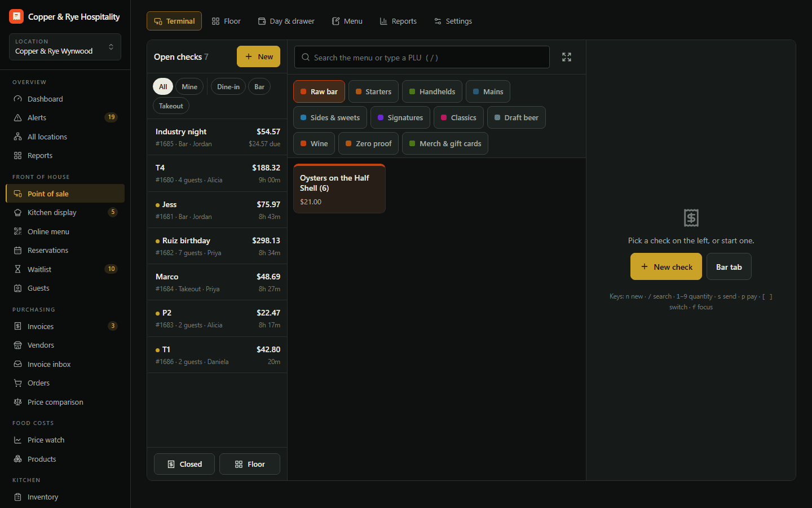Click the fullscreen expand icon beside search
The height and width of the screenshot is (508, 812).
(x=567, y=57)
